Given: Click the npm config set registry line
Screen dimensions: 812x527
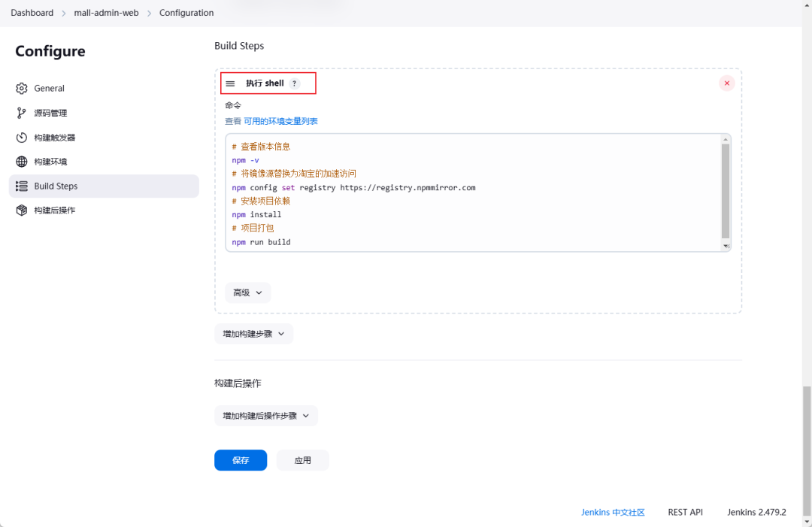Looking at the screenshot, I should click(x=353, y=187).
